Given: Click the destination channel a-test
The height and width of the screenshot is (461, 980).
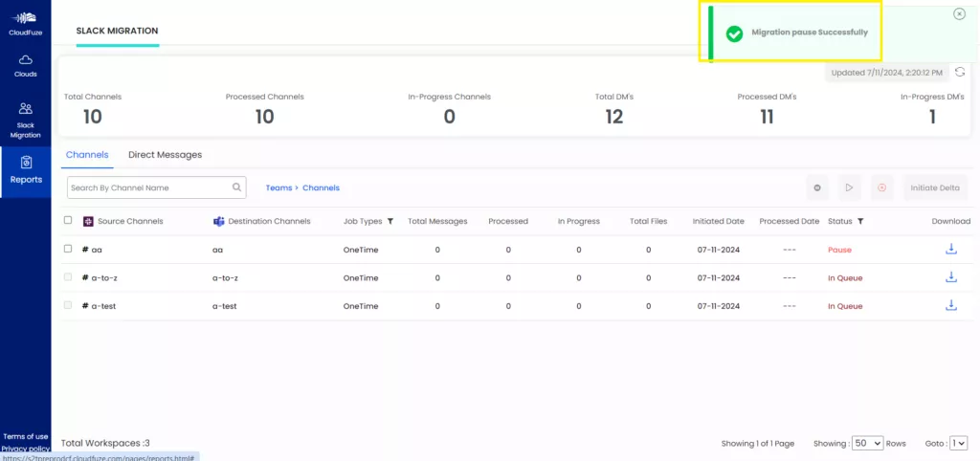Looking at the screenshot, I should [224, 306].
